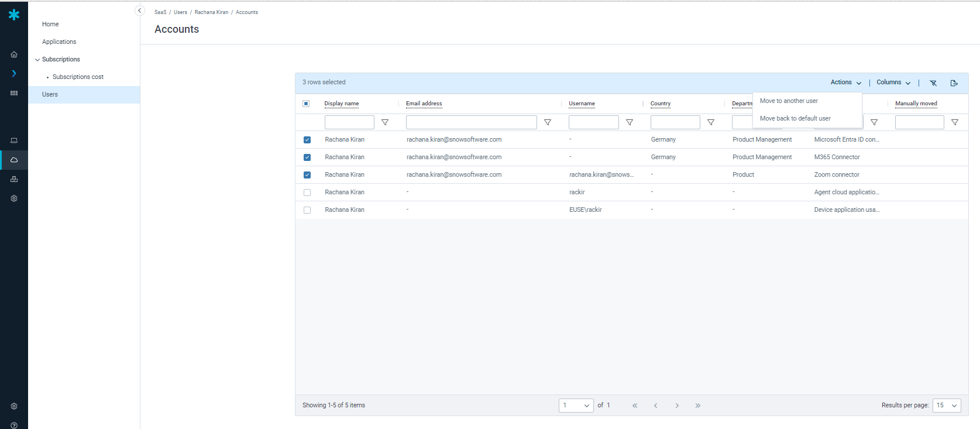Click the cloud SaaS icon in rail
The image size is (980, 429).
click(x=14, y=160)
